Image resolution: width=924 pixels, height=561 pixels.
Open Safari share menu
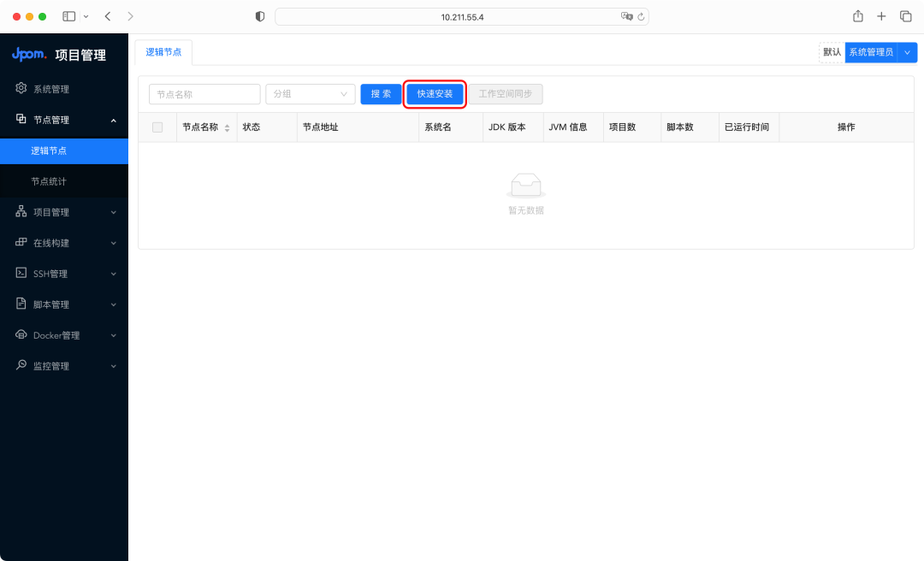858,16
